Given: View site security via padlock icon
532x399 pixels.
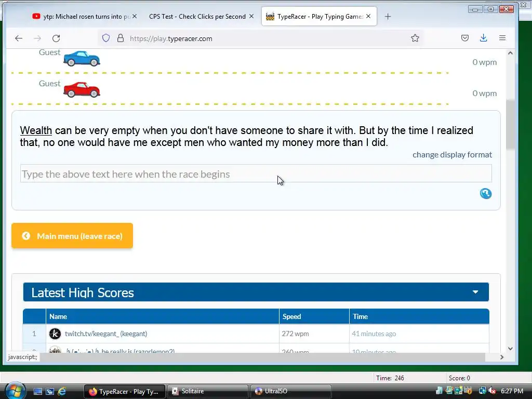Looking at the screenshot, I should tap(121, 38).
